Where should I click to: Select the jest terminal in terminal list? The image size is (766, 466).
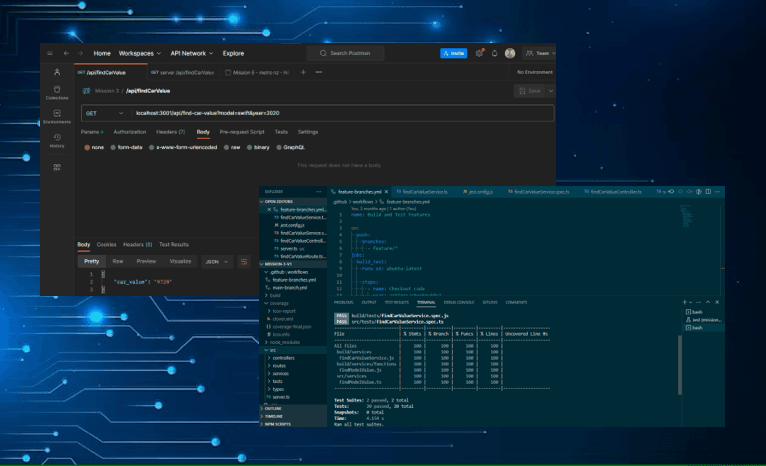click(703, 320)
